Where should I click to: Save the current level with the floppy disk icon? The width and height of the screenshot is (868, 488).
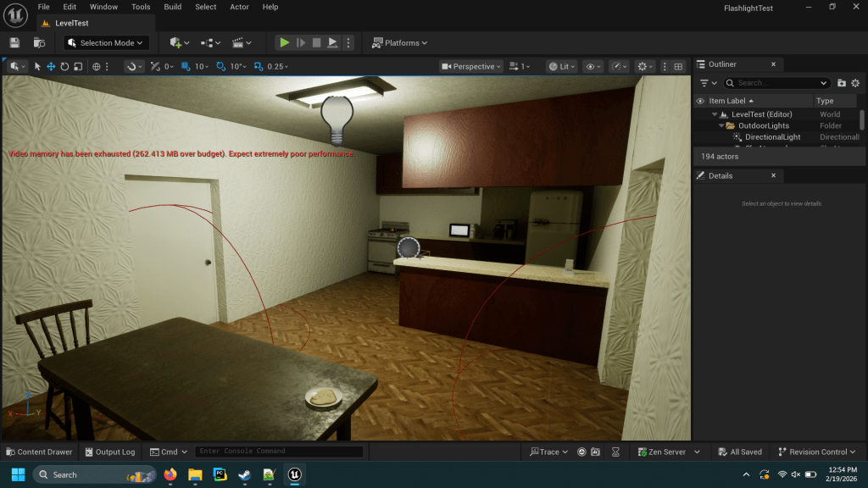(14, 42)
